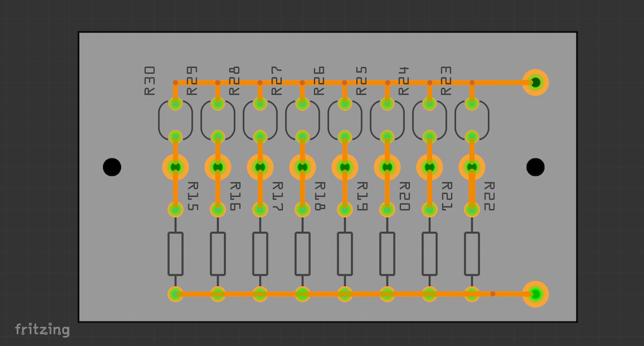The image size is (644, 346).
Task: Click the left black mounting hole
Action: (x=111, y=168)
